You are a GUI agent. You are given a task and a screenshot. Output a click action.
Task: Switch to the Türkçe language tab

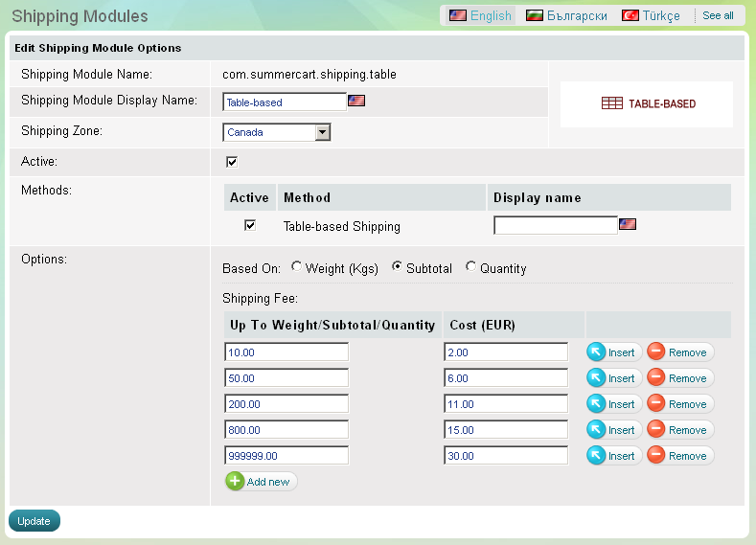coord(652,15)
